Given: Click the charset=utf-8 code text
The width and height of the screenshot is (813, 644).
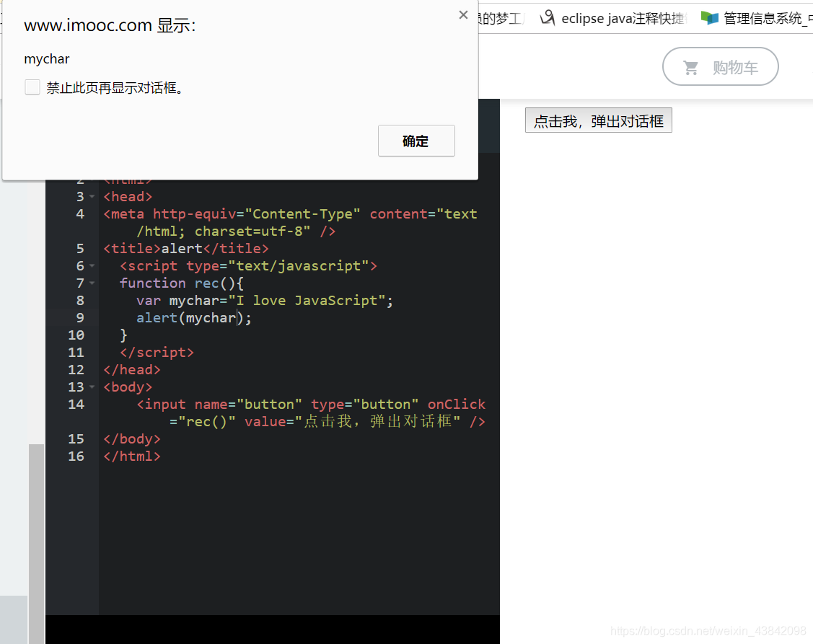Looking at the screenshot, I should [252, 231].
